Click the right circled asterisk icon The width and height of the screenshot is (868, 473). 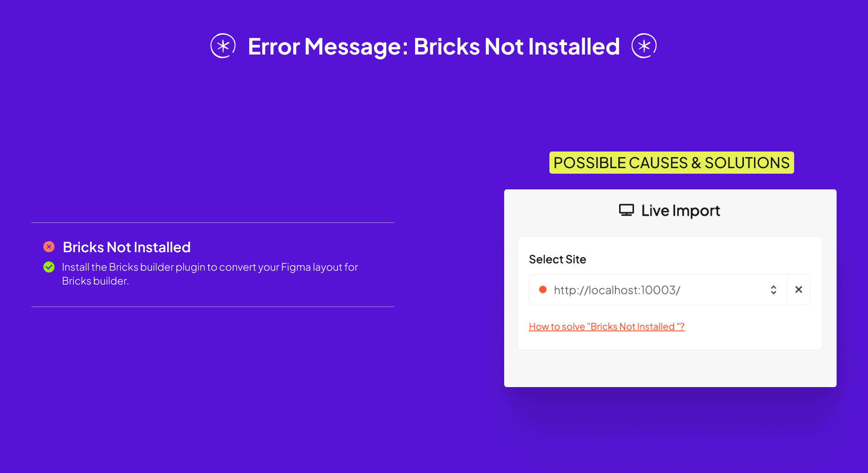pos(644,46)
